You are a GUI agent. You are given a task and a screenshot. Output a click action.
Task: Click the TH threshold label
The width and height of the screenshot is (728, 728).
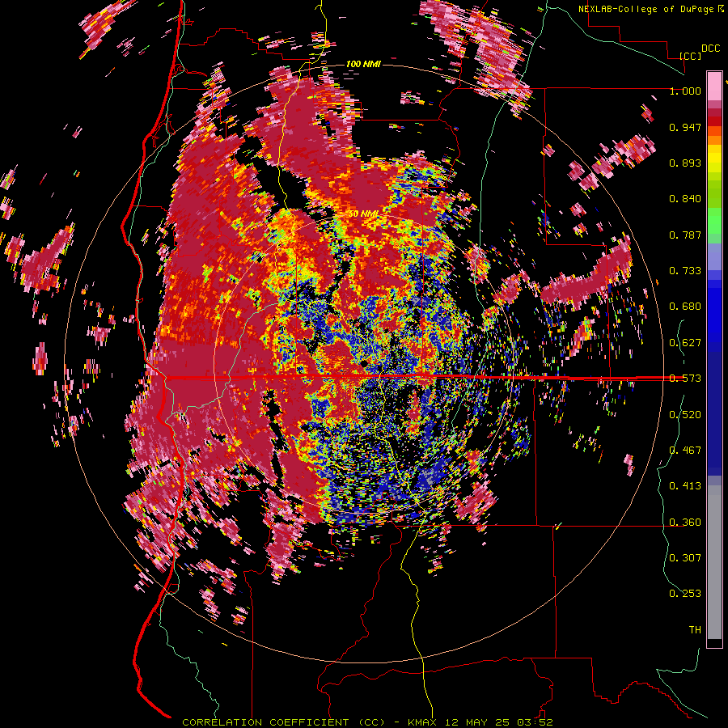coord(695,629)
